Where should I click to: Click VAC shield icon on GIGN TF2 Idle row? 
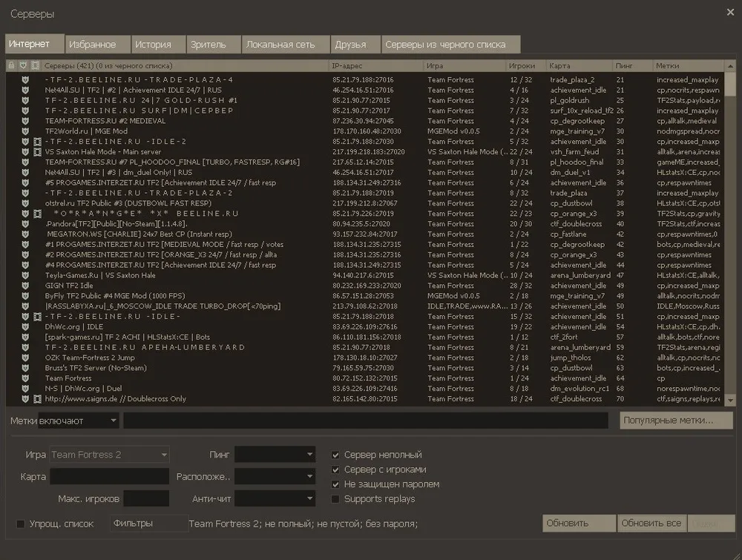(24, 286)
